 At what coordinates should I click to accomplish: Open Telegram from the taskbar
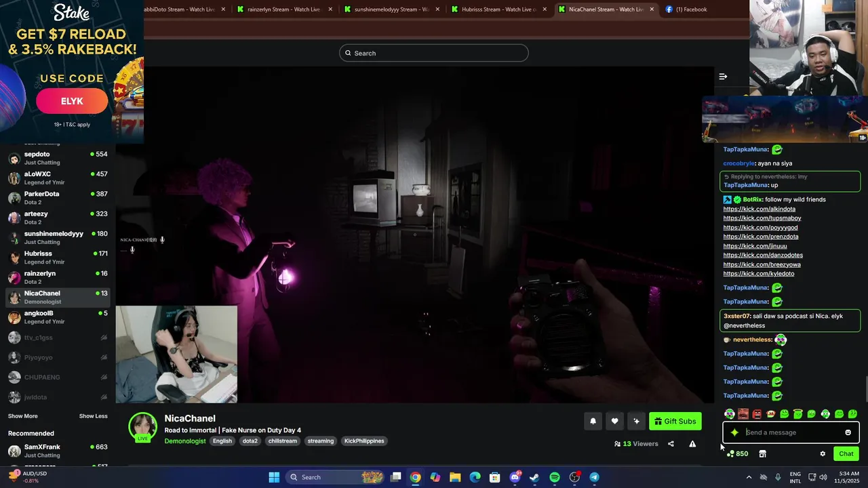pyautogui.click(x=594, y=477)
